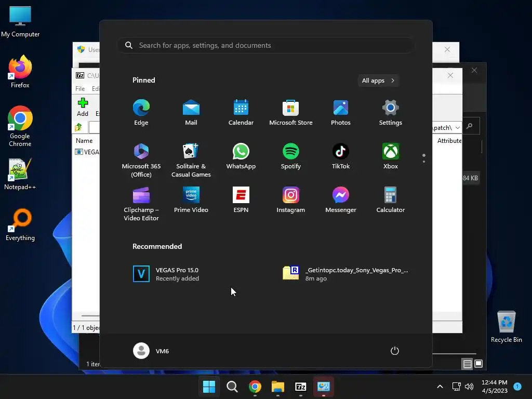Open Google Chrome from the taskbar
This screenshot has width=532, height=399.
pyautogui.click(x=255, y=387)
